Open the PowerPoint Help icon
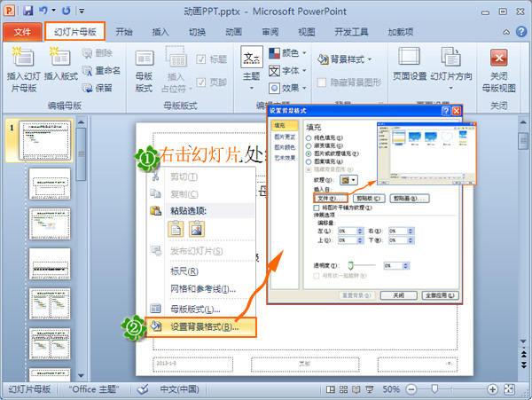Image resolution: width=532 pixels, height=400 pixels. tap(521, 32)
